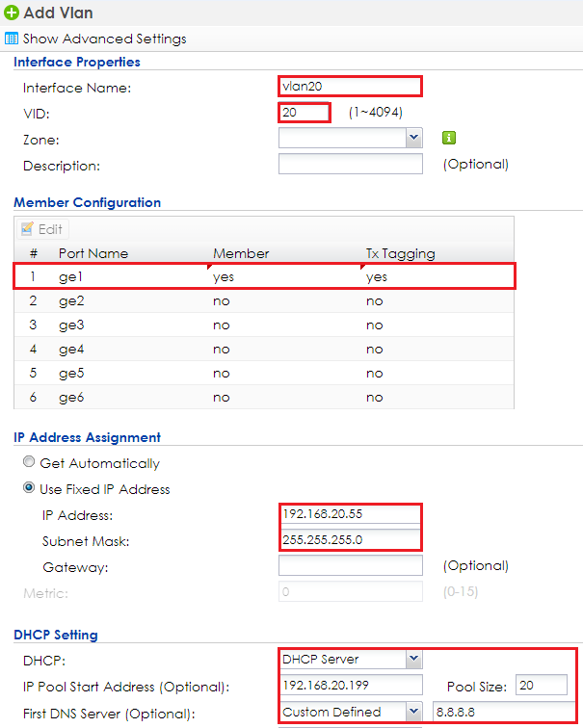Select the ge6 port row
The image size is (583, 728).
264,398
